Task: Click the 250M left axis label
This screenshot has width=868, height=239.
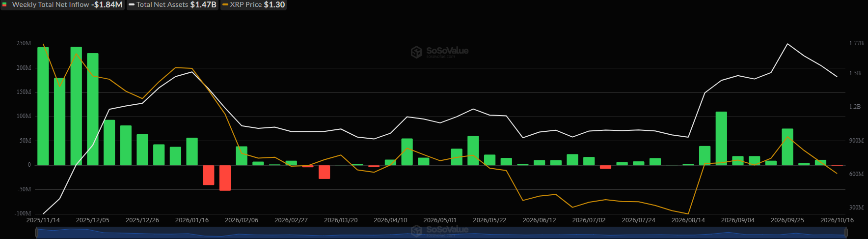Action: pos(24,44)
